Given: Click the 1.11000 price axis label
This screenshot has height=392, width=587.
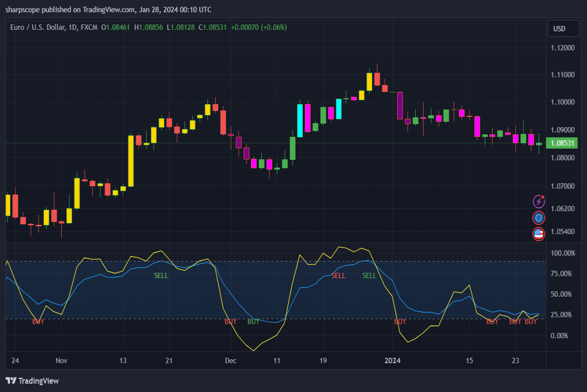Looking at the screenshot, I should coord(563,75).
